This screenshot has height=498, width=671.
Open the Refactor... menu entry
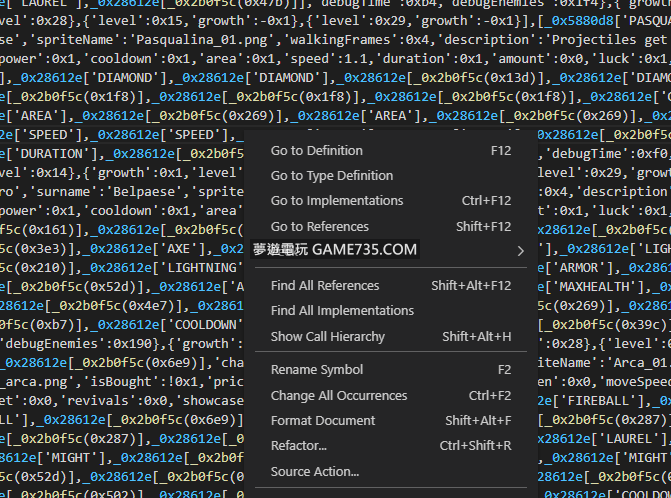pyautogui.click(x=298, y=446)
